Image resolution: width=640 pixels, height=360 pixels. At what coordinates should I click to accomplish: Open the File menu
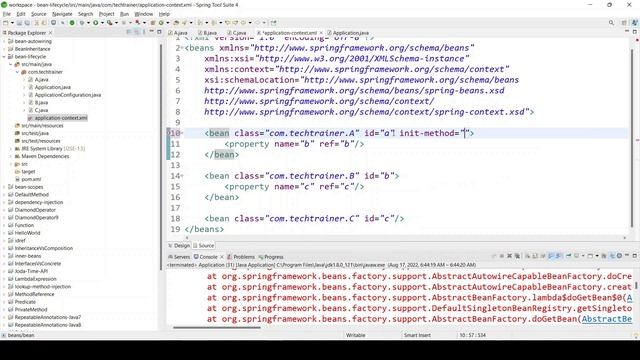click(x=7, y=14)
